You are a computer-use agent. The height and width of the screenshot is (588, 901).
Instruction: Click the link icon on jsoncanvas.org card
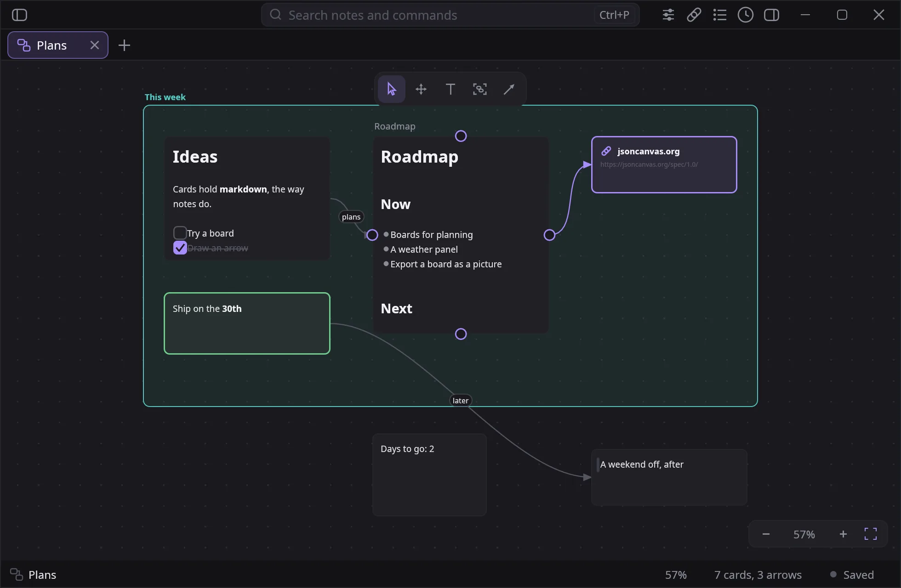pyautogui.click(x=606, y=151)
